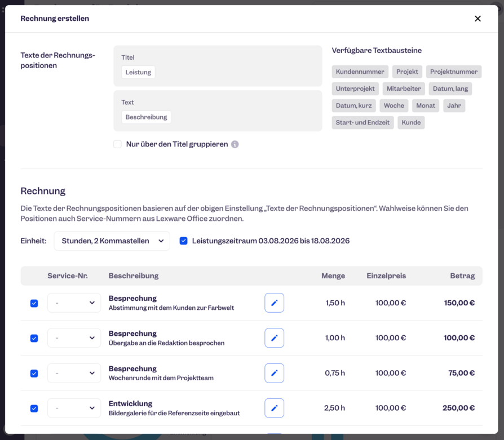Viewport: 504px width, 440px height.
Task: Click the 1,00 h quantity value
Action: (335, 338)
